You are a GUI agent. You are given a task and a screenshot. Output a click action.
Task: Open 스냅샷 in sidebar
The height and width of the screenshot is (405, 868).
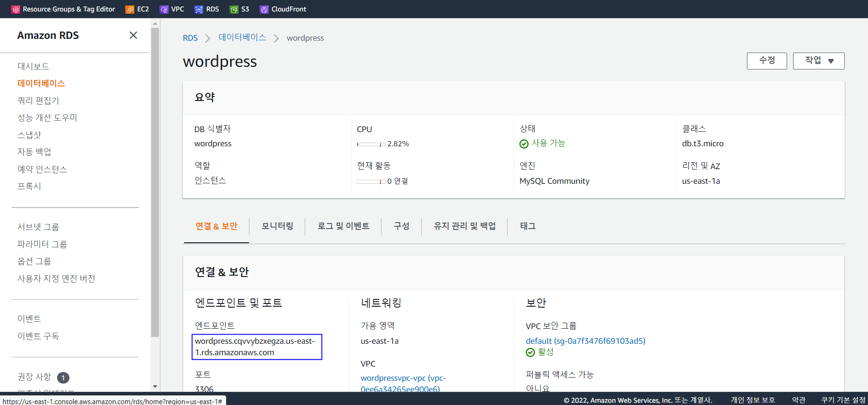29,135
